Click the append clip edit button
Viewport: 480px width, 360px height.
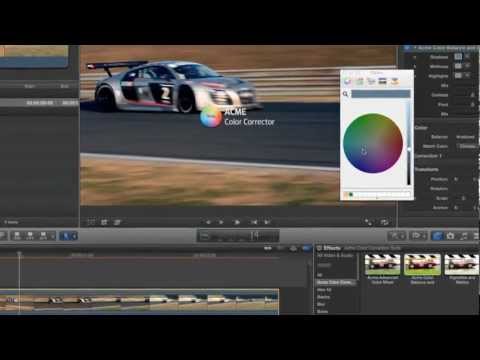43,236
